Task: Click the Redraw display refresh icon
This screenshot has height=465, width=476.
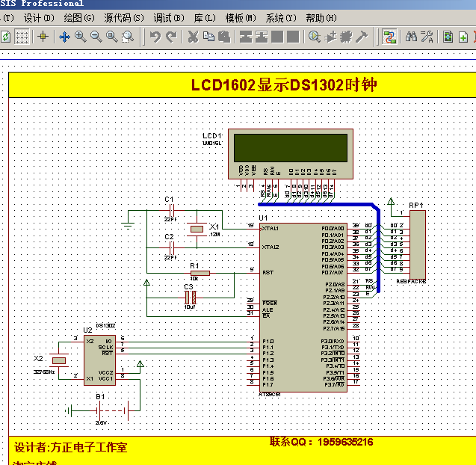Action: tap(5, 37)
